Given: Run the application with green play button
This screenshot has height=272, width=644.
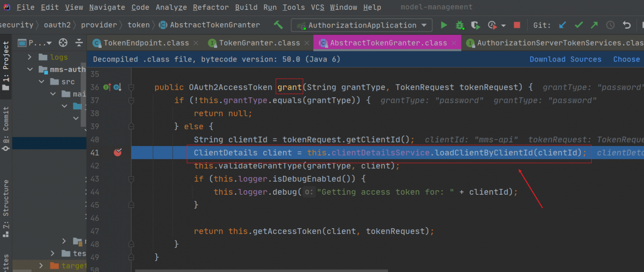Looking at the screenshot, I should (444, 25).
